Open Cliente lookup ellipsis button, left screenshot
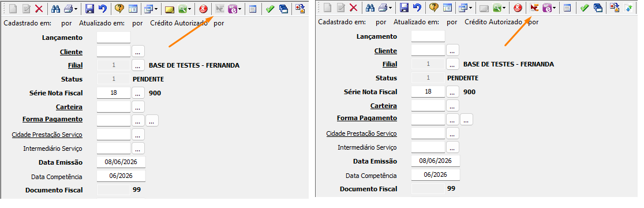Viewport: 644px width, 208px height. pyautogui.click(x=138, y=52)
